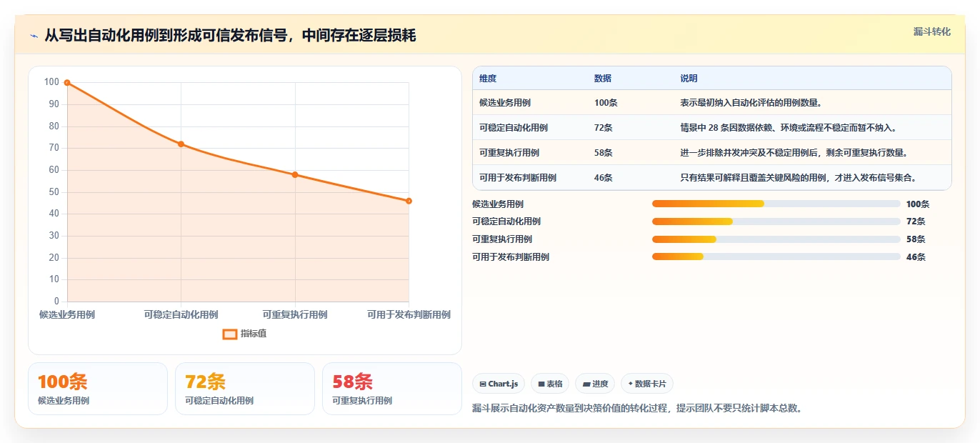The image size is (980, 443).
Task: Click the 58条 data card
Action: [392, 389]
